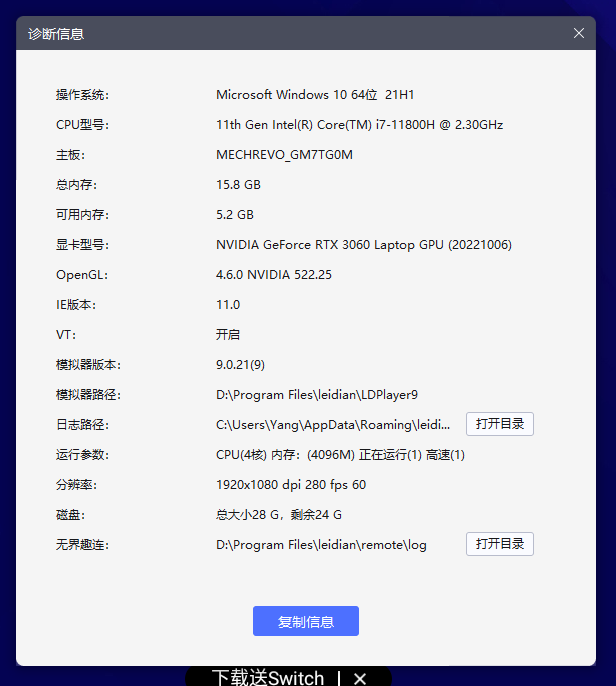Open directory for the 无界趣连 row
This screenshot has width=616, height=686.
tap(499, 544)
